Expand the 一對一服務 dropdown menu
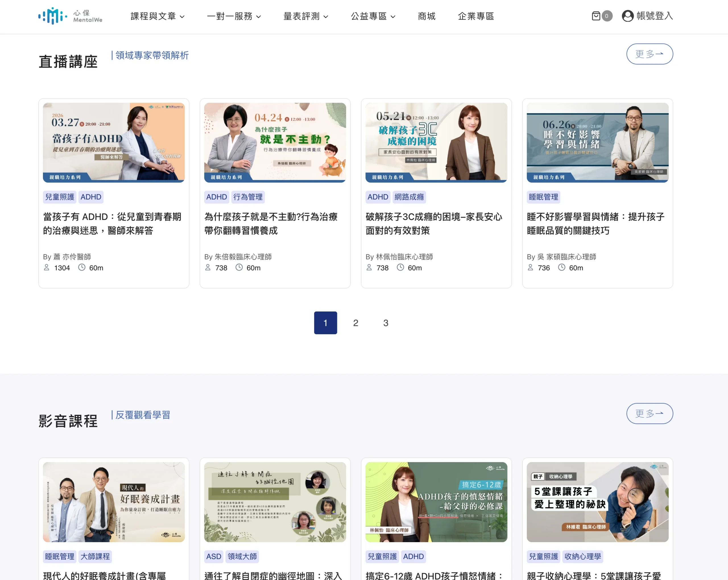The image size is (728, 580). (x=234, y=16)
